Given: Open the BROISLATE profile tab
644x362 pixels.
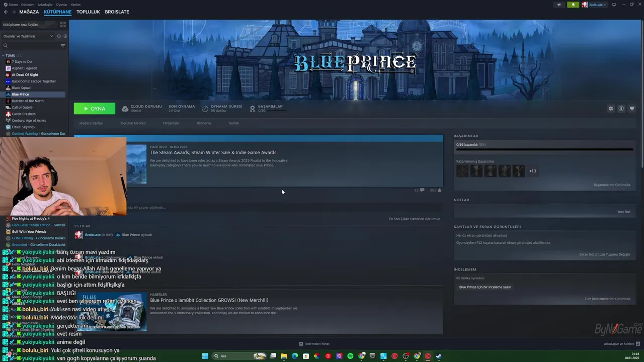Looking at the screenshot, I should [x=117, y=12].
